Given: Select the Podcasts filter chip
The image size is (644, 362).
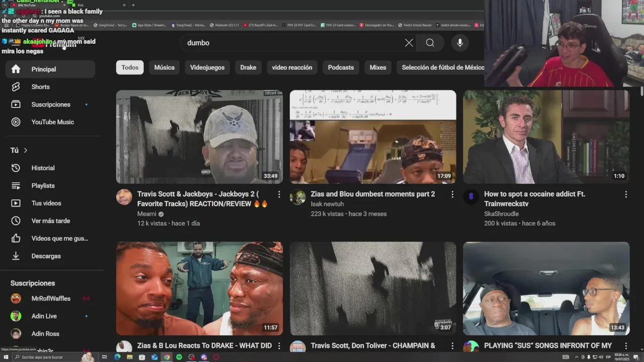Looking at the screenshot, I should (x=341, y=67).
